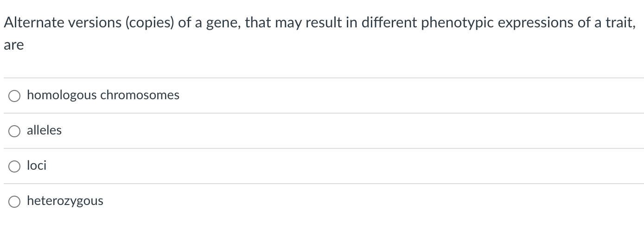Click the word "chromosomes" in first answer
644x230 pixels.
pyautogui.click(x=140, y=95)
